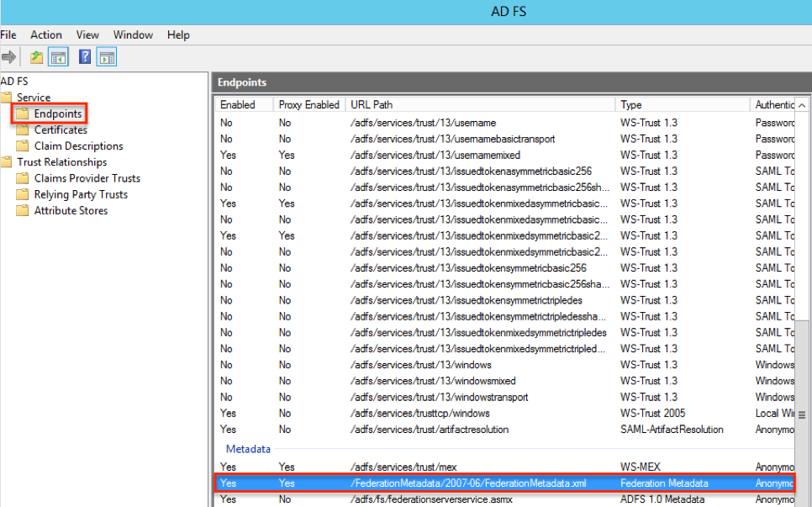Click the Relying Party Trusts folder icon
The image size is (812, 507).
coord(22,195)
